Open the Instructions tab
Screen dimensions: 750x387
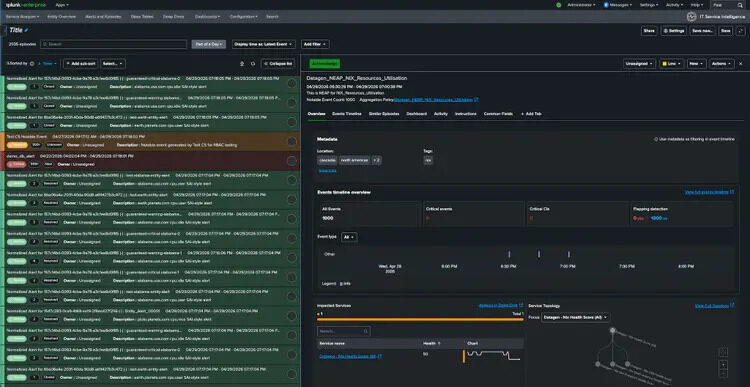click(465, 114)
